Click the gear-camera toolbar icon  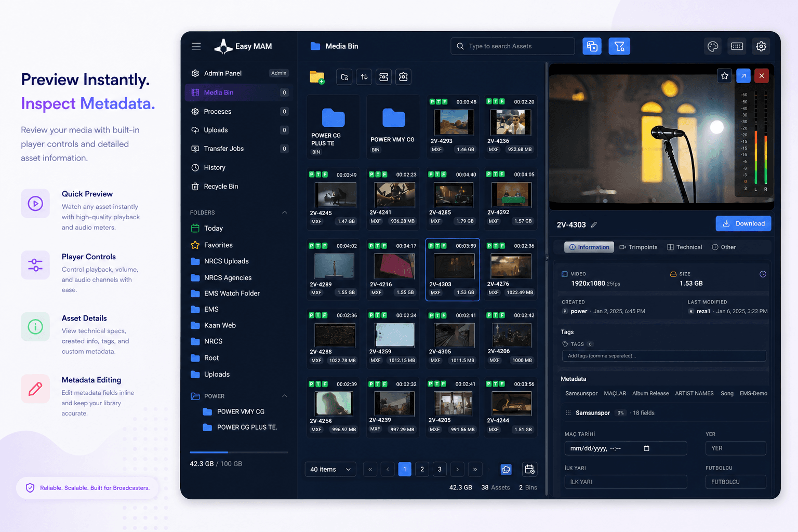[403, 77]
